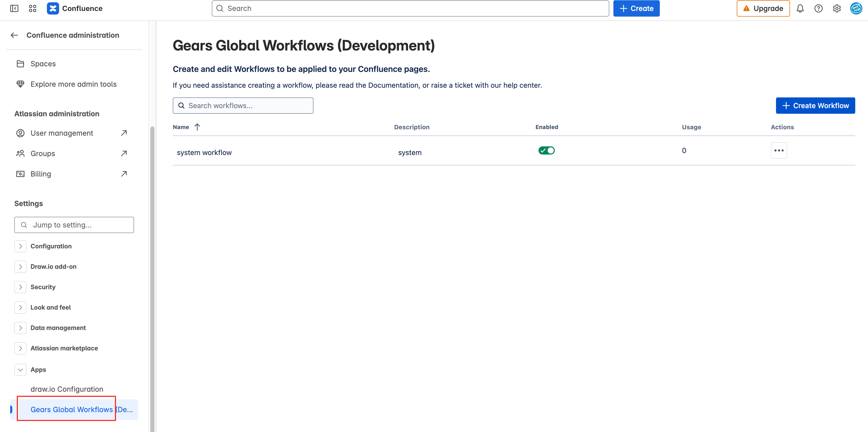The height and width of the screenshot is (432, 868).
Task: Open the help question mark icon
Action: click(819, 8)
